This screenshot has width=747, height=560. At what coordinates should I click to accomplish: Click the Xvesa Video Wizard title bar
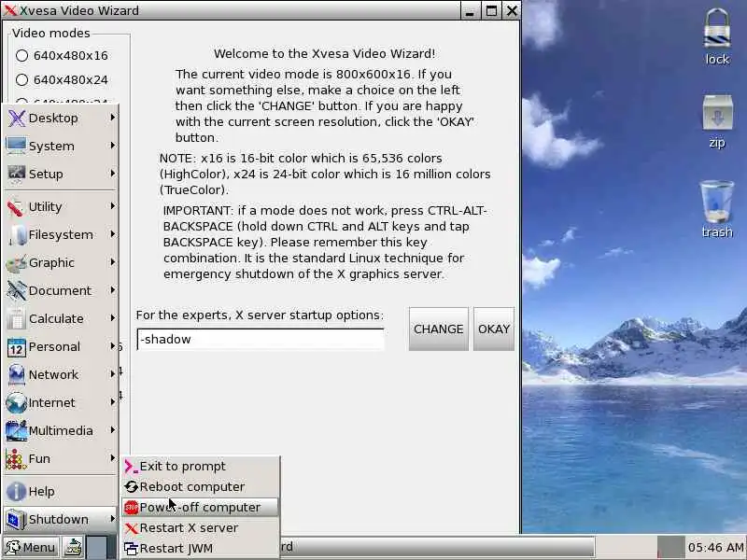231,10
